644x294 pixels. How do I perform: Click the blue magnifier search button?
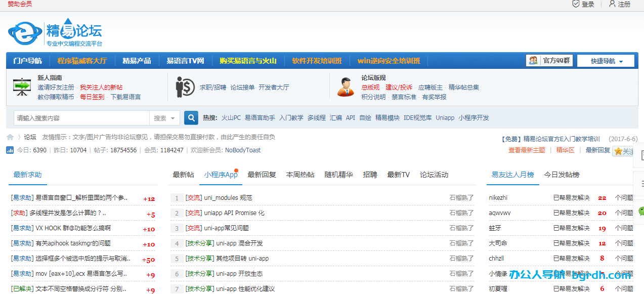click(191, 118)
